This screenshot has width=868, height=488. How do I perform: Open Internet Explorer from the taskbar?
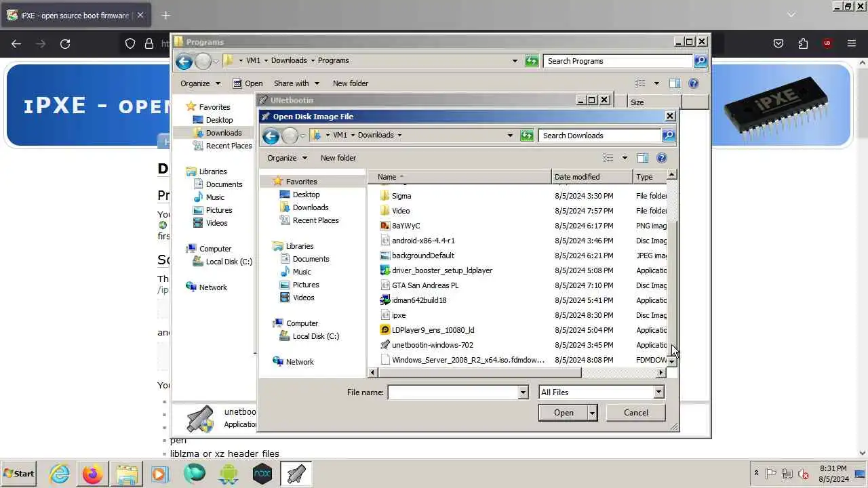point(60,474)
